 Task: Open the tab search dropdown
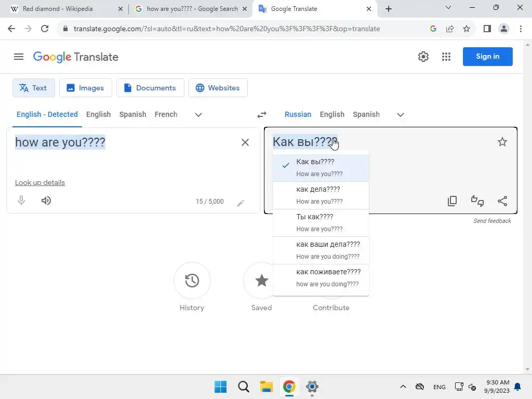pyautogui.click(x=448, y=7)
